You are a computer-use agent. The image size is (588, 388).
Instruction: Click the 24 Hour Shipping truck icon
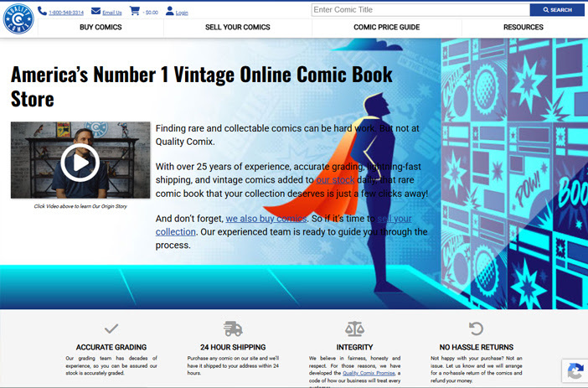pos(233,329)
